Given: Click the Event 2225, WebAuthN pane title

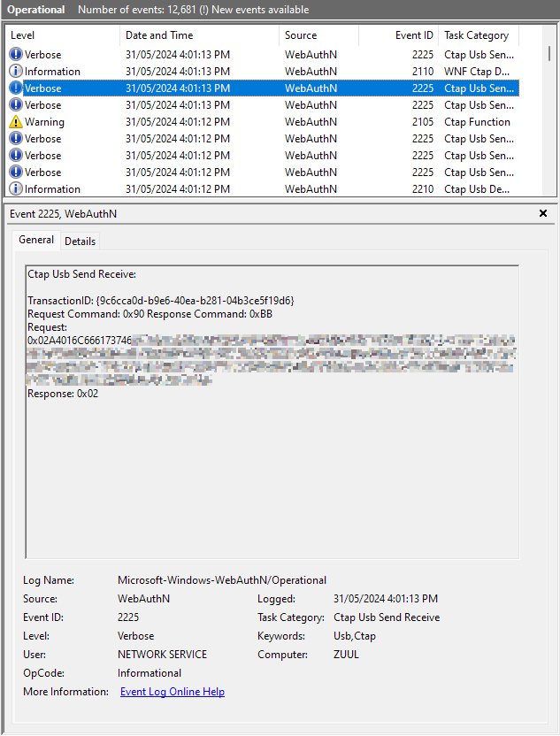Looking at the screenshot, I should point(64,214).
